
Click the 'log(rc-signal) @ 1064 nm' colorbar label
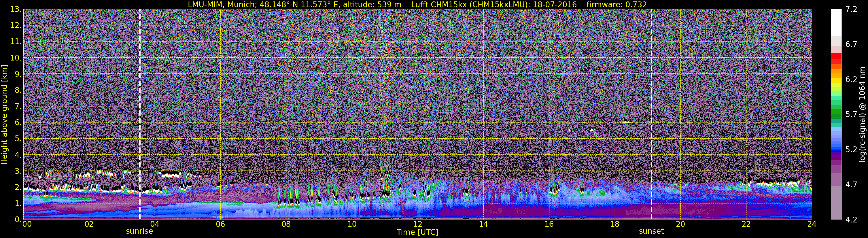pos(863,115)
